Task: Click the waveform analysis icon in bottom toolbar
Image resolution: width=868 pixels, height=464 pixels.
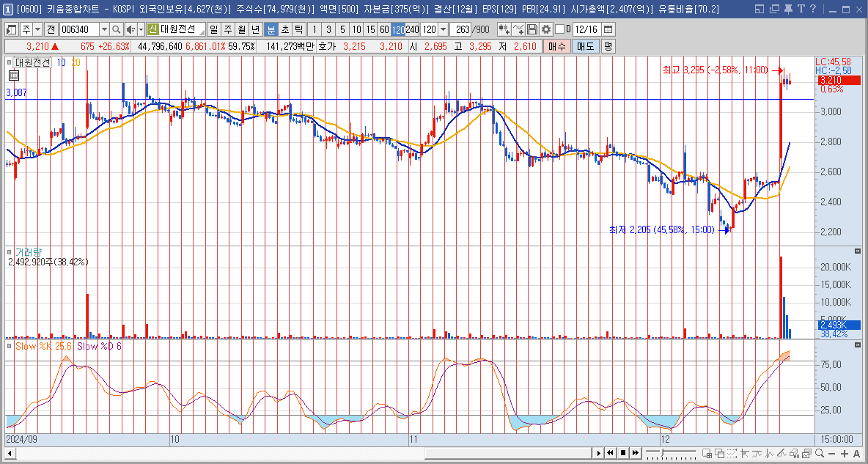Action: coord(770,453)
